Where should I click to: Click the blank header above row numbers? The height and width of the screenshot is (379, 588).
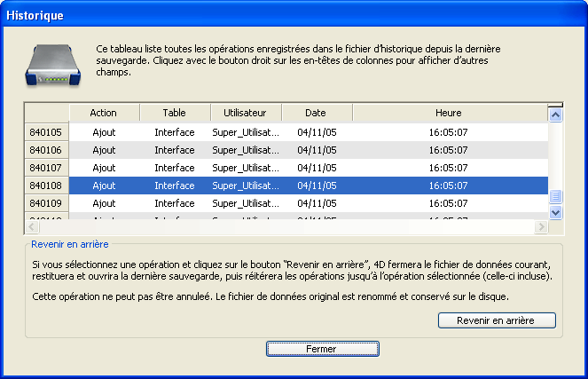46,113
